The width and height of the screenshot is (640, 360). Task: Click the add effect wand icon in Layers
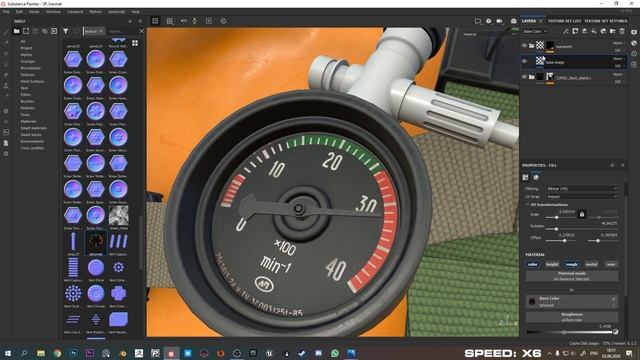click(x=566, y=31)
